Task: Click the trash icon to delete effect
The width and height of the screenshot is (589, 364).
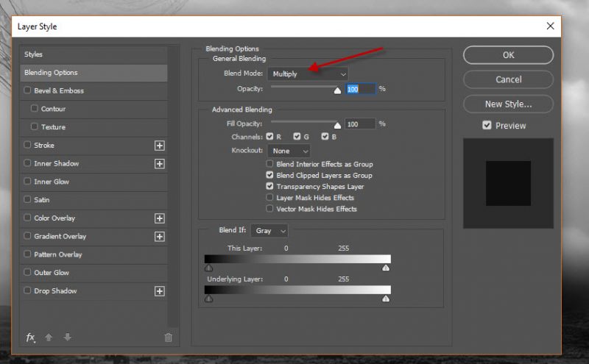Action: point(168,338)
